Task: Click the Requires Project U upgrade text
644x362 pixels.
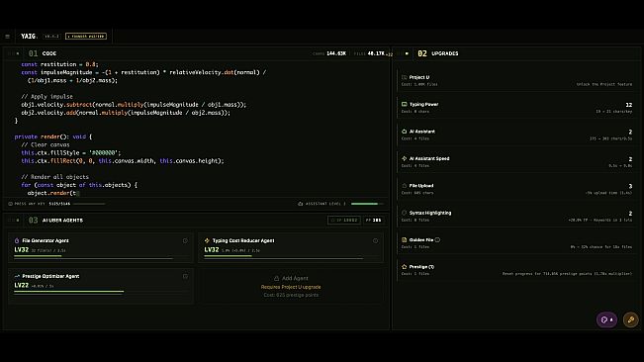Action: (x=291, y=287)
